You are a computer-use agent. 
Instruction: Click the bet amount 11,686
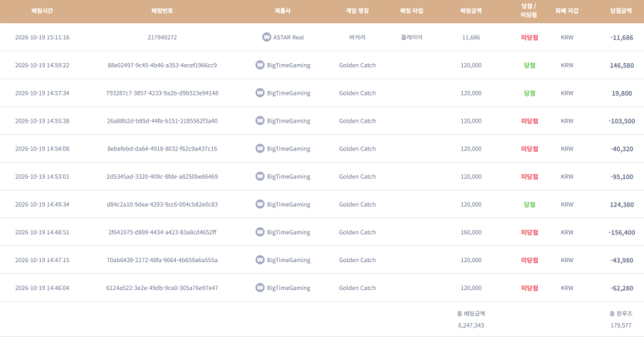[x=471, y=37]
